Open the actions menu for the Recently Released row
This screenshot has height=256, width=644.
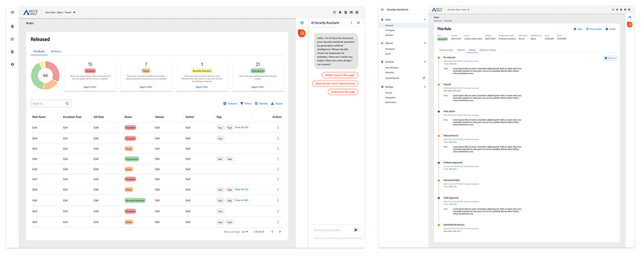278,201
